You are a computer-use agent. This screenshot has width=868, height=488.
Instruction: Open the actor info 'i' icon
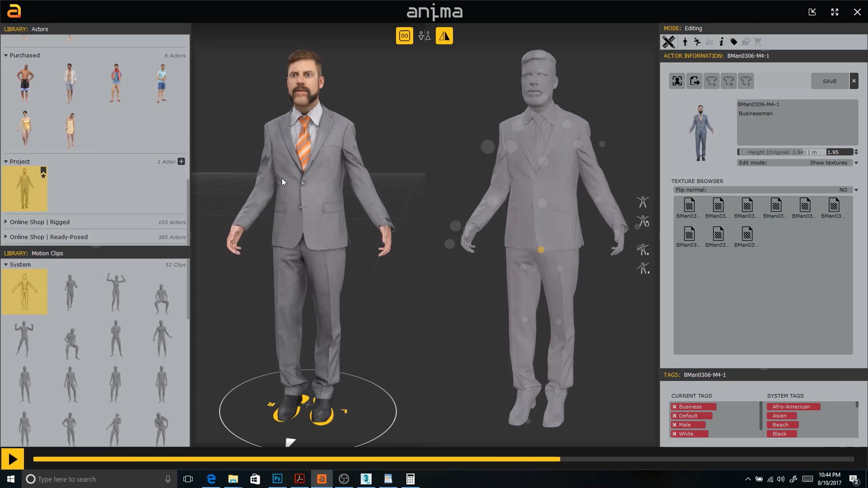(x=722, y=42)
